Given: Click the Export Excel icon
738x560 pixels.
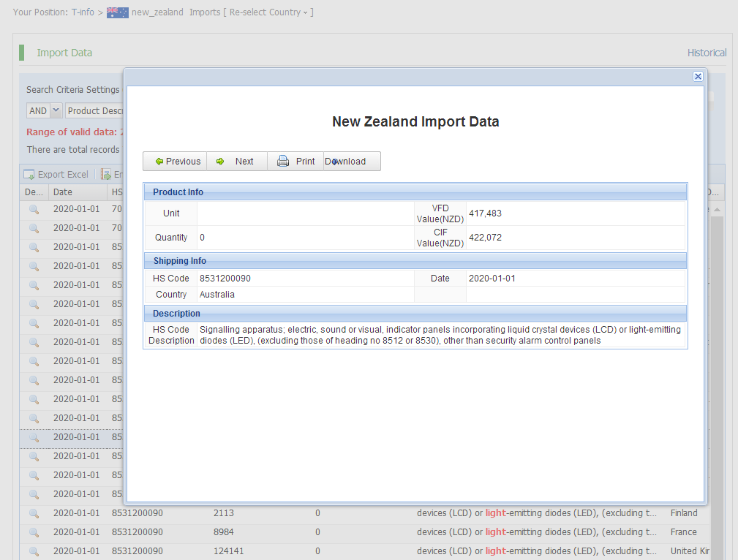Looking at the screenshot, I should 29,175.
